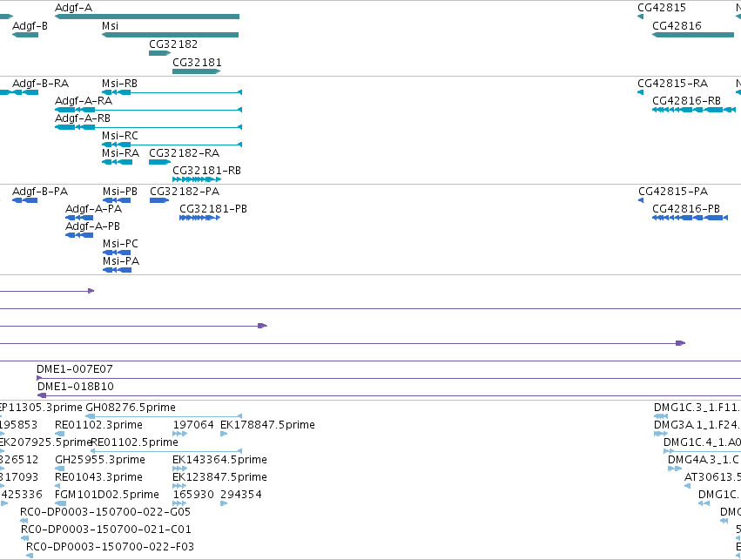The height and width of the screenshot is (560, 741).
Task: Open protein CG32182-PA
Action: [185, 192]
